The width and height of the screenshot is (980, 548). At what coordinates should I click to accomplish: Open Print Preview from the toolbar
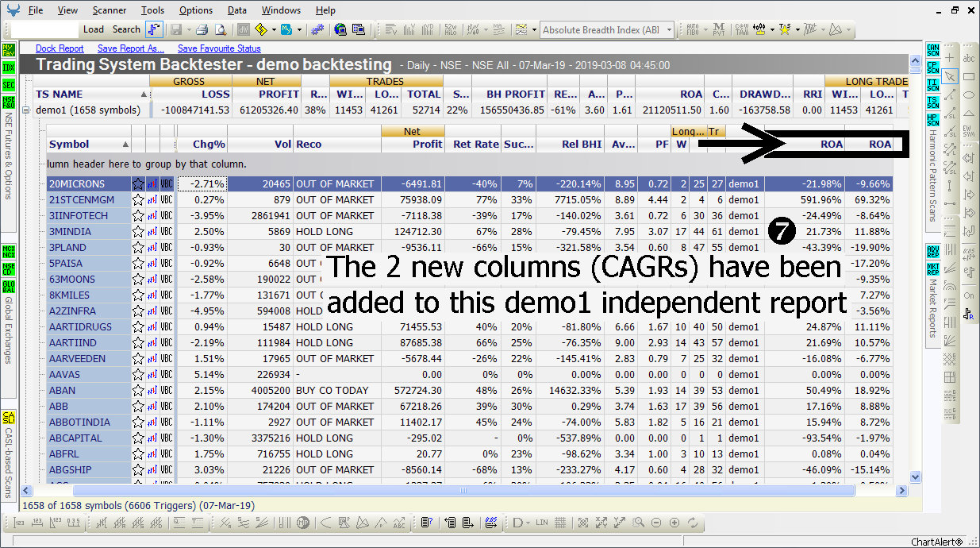[220, 29]
